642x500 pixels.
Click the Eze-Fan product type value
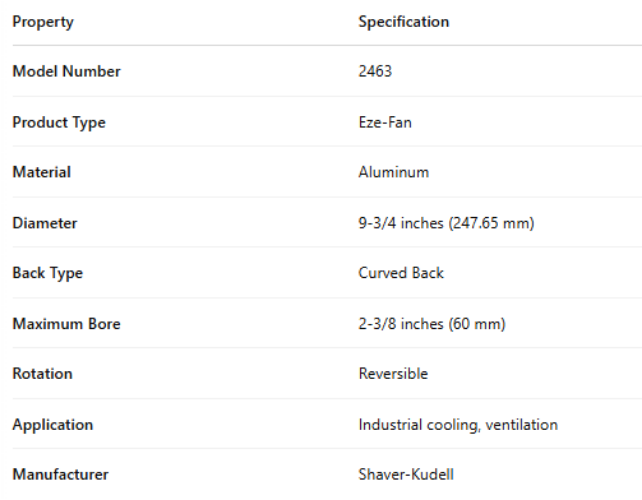tap(385, 123)
